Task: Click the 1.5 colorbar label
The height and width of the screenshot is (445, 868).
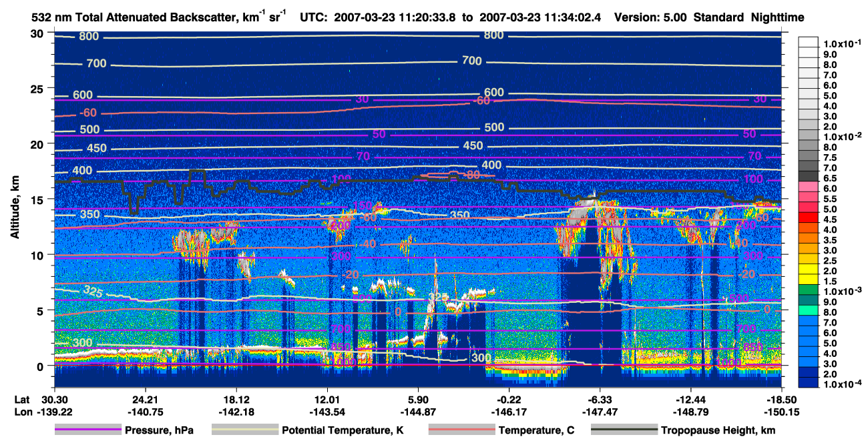Action: pos(830,282)
